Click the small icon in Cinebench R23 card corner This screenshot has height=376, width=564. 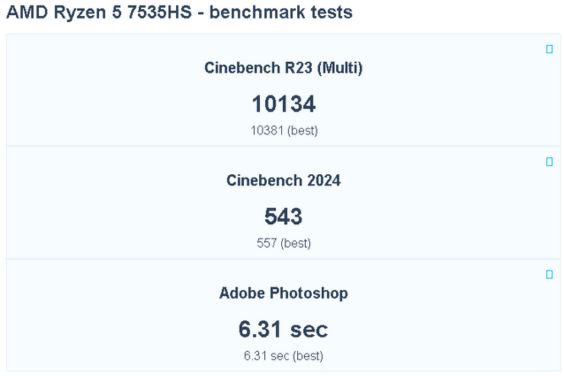[549, 49]
